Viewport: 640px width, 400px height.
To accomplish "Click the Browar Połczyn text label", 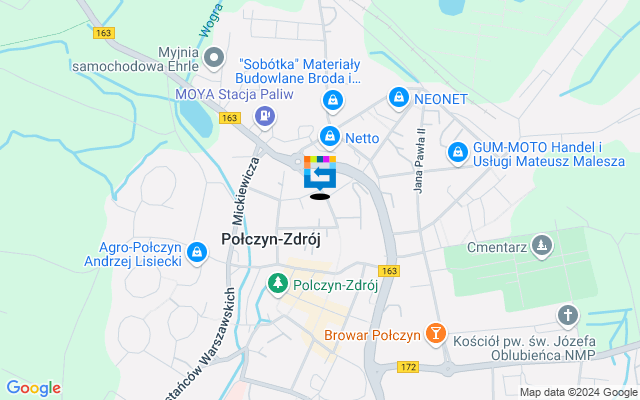I will click(x=372, y=336).
